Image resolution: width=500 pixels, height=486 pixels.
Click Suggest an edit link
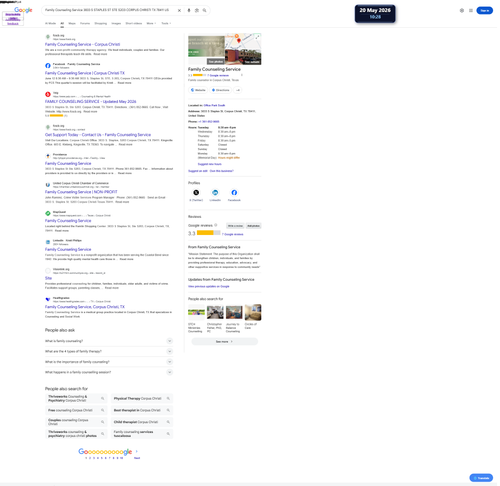tap(198, 171)
